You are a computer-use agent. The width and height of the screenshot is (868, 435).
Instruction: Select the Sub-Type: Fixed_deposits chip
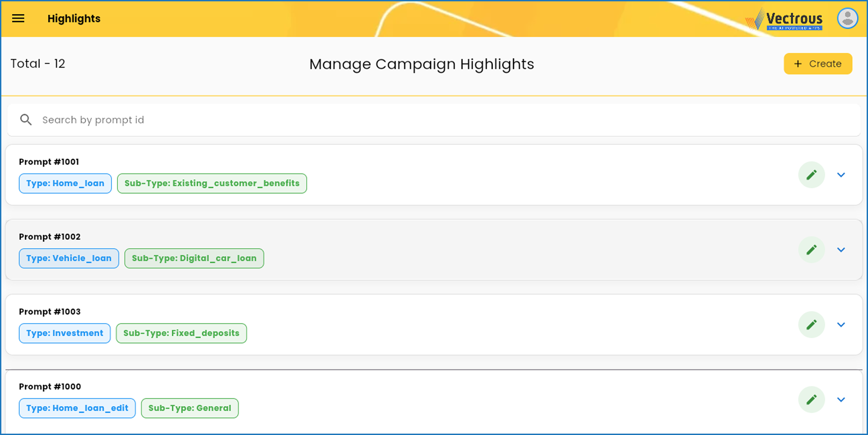[181, 333]
